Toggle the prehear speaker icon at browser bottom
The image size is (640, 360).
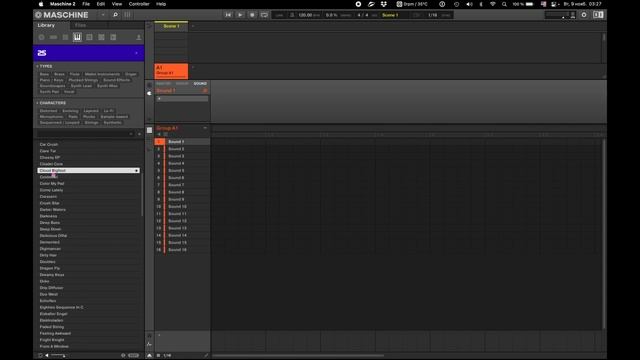[47, 356]
